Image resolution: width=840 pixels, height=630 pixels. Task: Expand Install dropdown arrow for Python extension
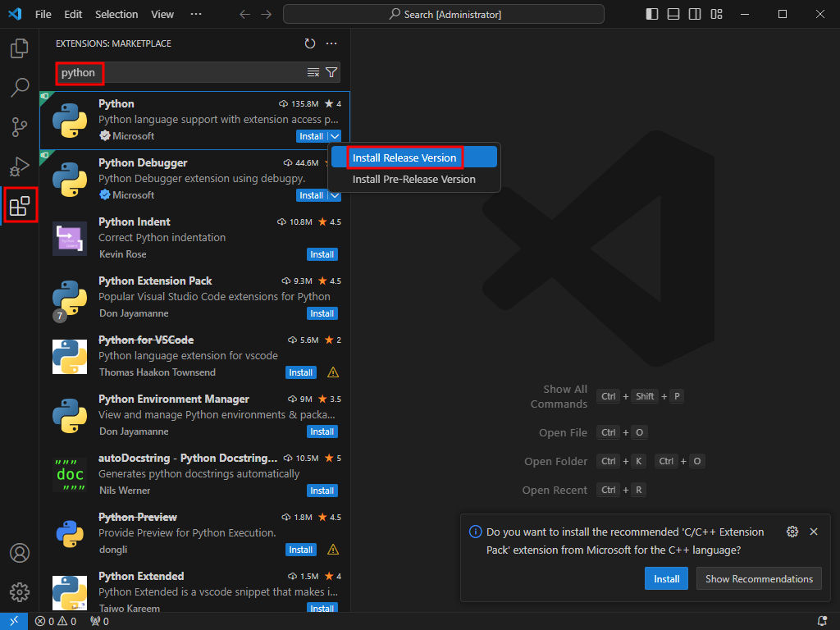tap(335, 136)
